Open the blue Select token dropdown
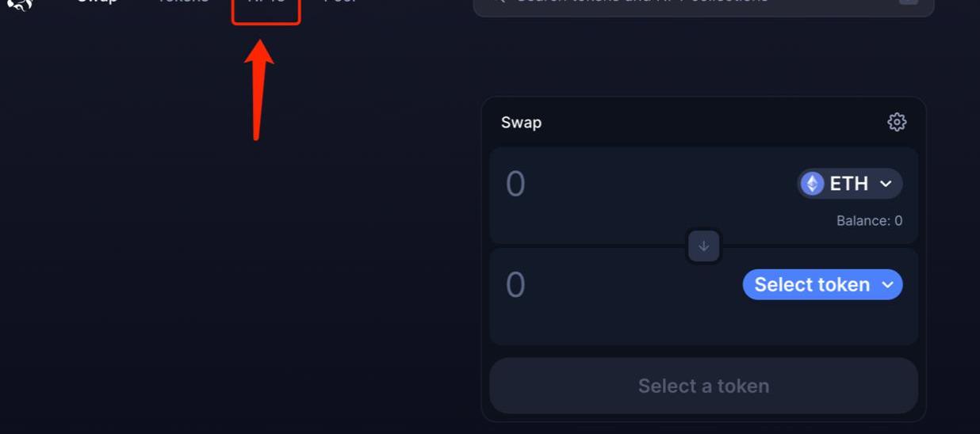 pos(813,285)
